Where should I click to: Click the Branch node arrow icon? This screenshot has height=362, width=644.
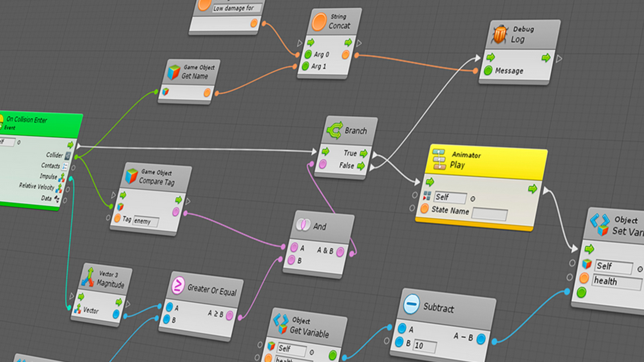pyautogui.click(x=334, y=130)
